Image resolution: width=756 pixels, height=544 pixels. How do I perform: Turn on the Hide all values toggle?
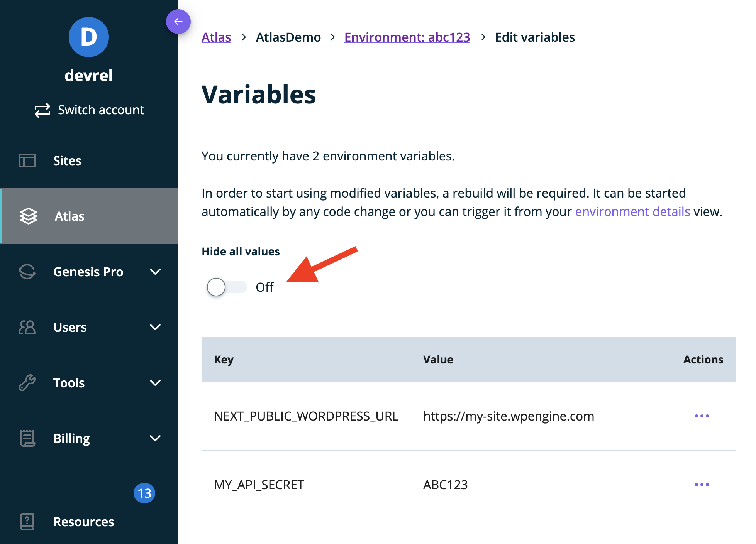coord(226,287)
